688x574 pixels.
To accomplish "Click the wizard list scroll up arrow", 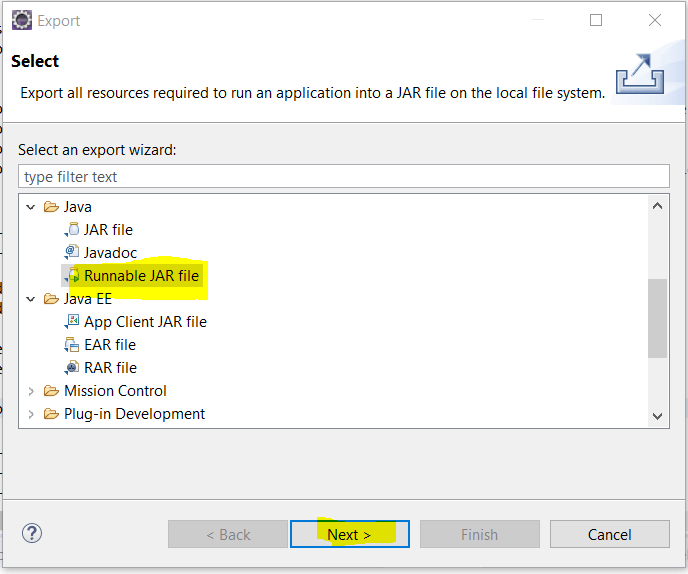I will coord(657,206).
